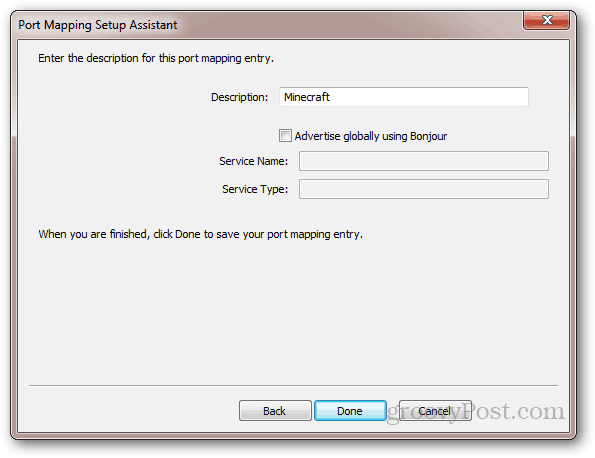Image resolution: width=595 pixels, height=458 pixels.
Task: Click into the Service Type field
Action: pos(423,189)
